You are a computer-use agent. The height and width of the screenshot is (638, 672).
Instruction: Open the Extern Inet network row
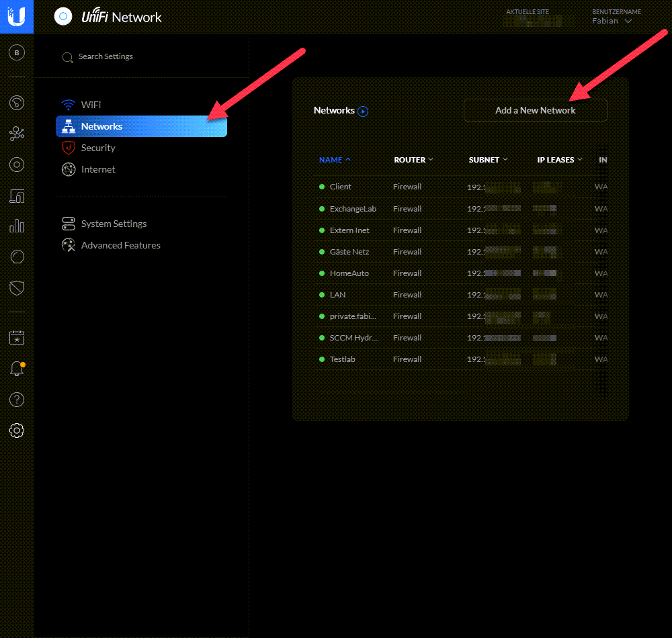click(x=461, y=230)
